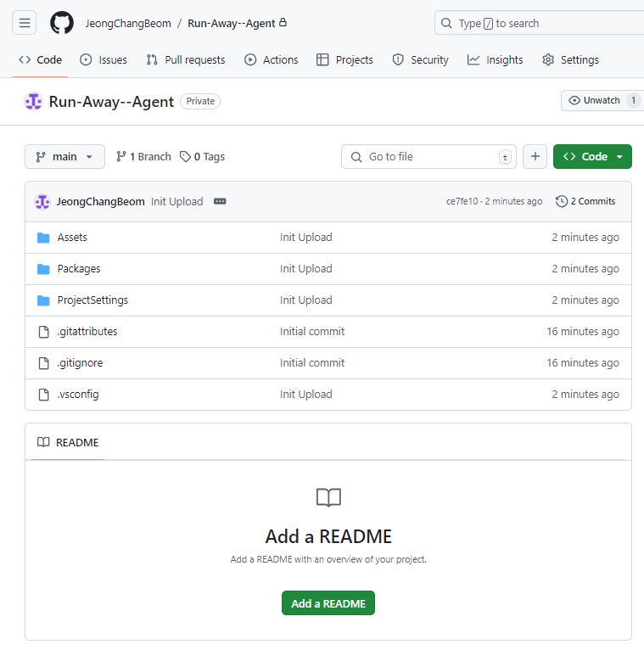
Task: Open the .gitattributes file
Action: pos(87,331)
